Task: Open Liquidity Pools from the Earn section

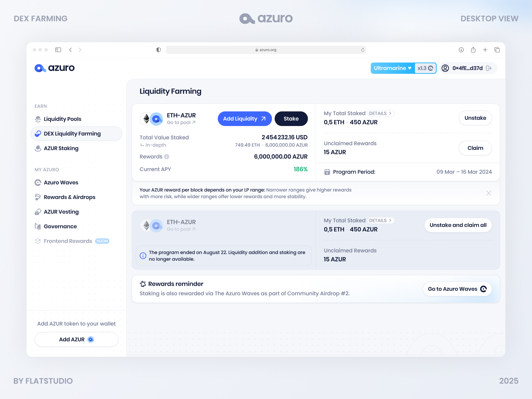Action: pos(62,119)
